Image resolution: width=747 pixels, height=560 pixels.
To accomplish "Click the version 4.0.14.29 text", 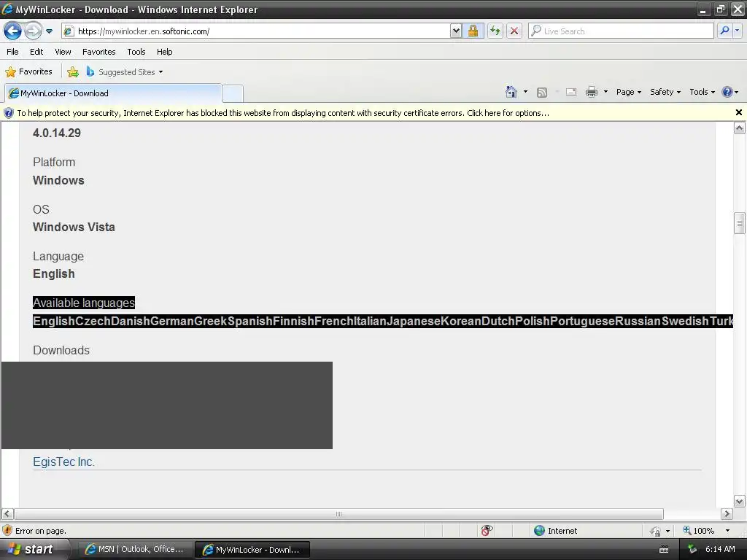I will pos(57,133).
